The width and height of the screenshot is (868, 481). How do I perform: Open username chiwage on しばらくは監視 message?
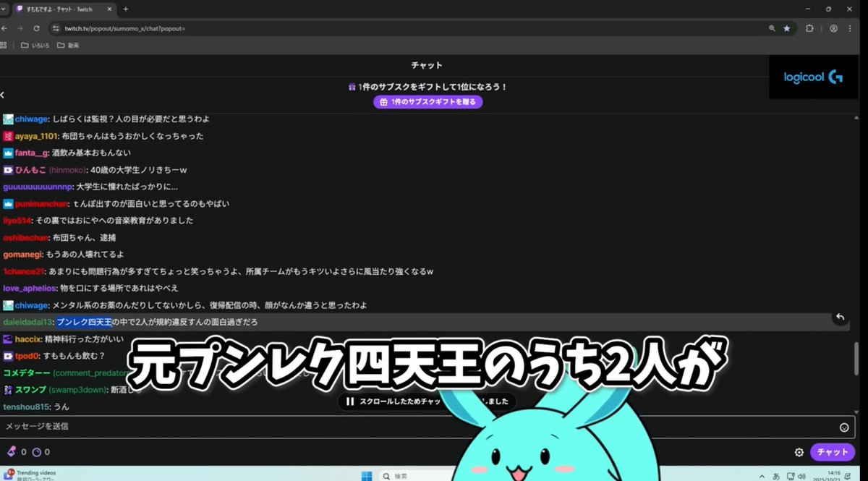tap(32, 119)
